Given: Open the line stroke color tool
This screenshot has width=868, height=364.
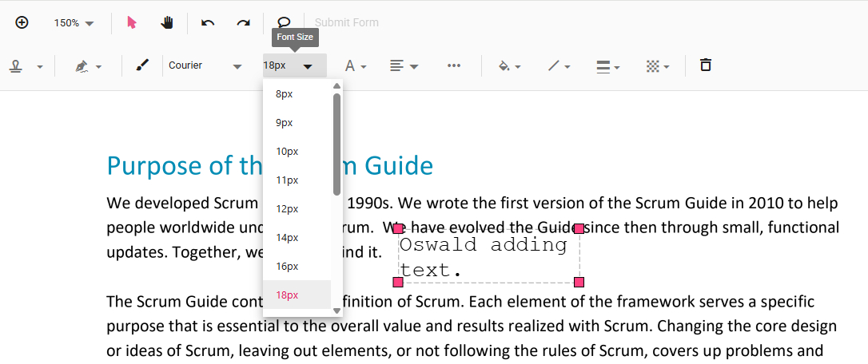Looking at the screenshot, I should [559, 65].
